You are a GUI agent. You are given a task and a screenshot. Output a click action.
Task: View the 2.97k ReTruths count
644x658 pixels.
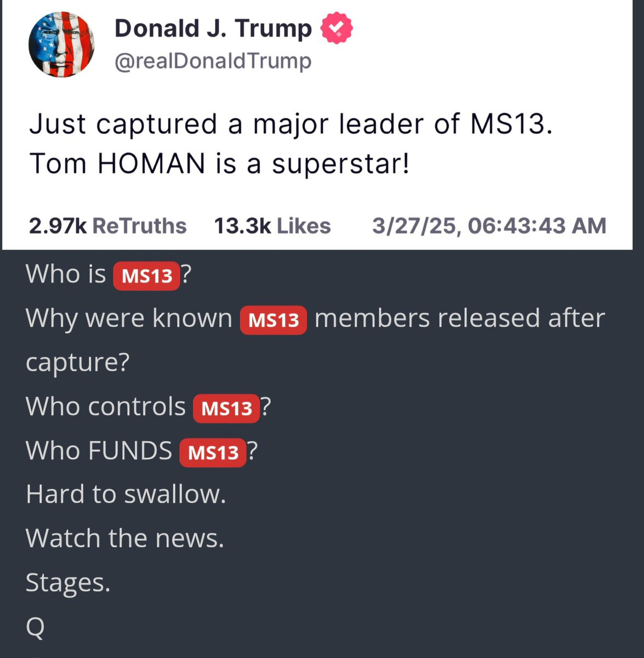point(107,226)
